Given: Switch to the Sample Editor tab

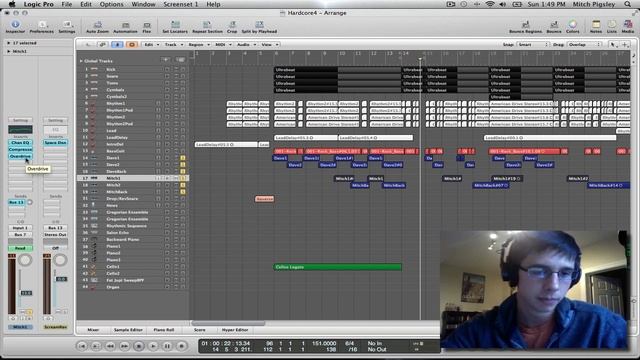Looking at the screenshot, I should 128,329.
